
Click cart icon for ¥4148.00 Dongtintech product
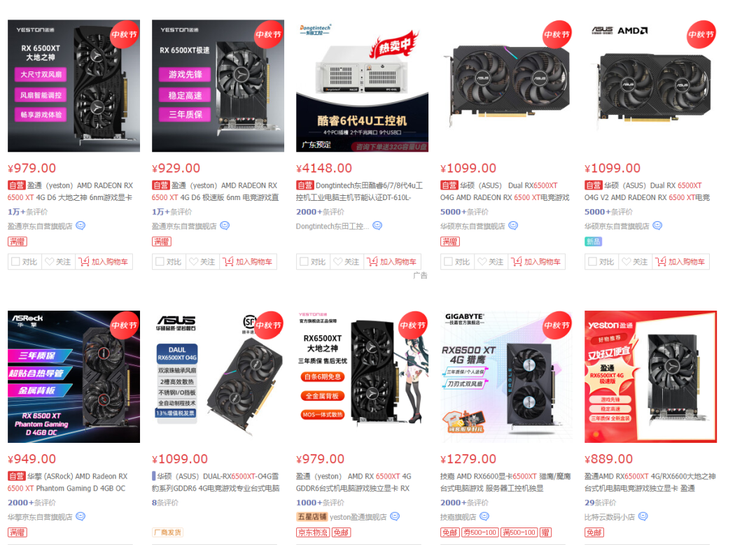[x=372, y=261]
